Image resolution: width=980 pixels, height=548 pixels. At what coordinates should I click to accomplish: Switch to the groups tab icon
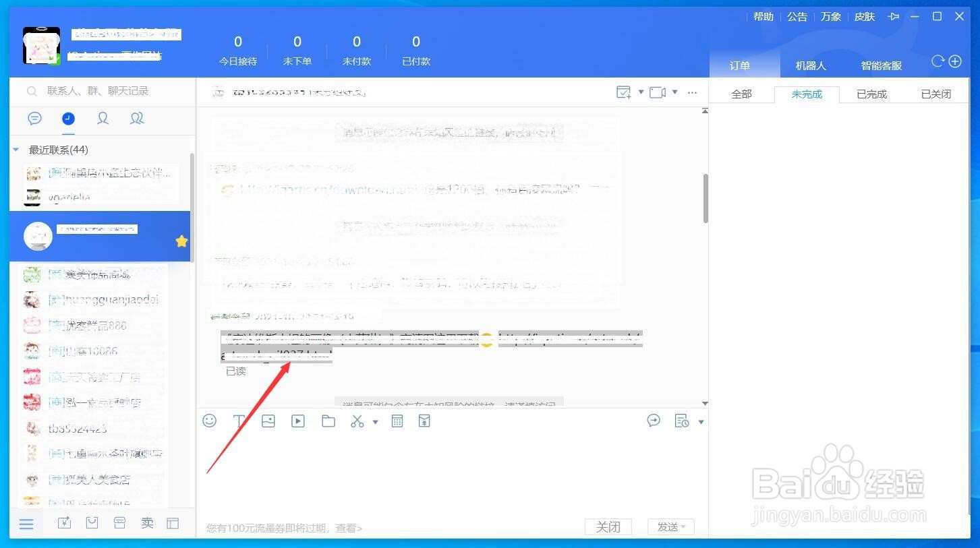click(137, 119)
